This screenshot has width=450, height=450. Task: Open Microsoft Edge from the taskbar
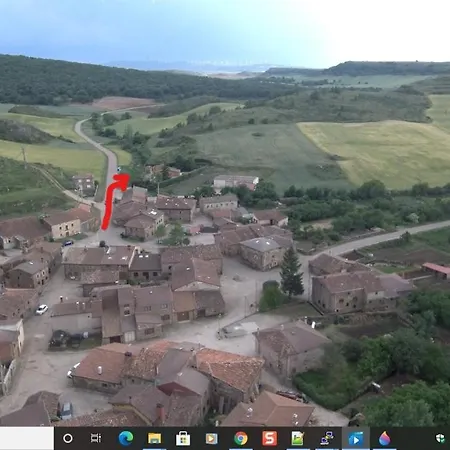[x=126, y=438]
